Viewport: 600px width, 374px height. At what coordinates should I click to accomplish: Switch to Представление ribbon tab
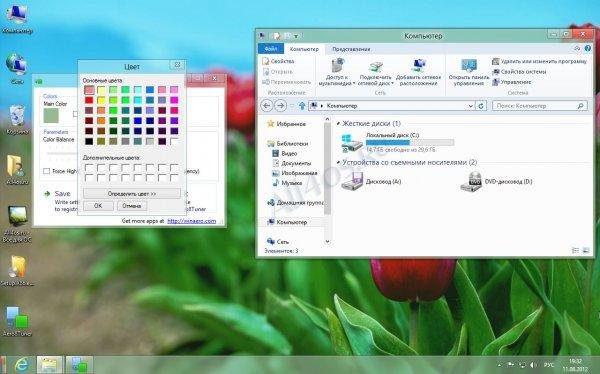351,49
